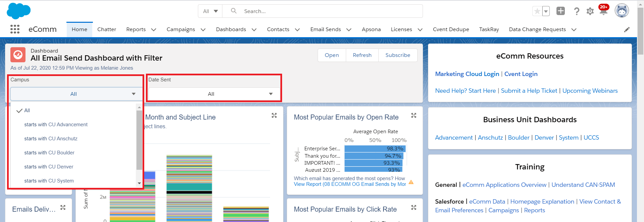Open the Setup gear icon
The image size is (644, 222).
point(590,11)
